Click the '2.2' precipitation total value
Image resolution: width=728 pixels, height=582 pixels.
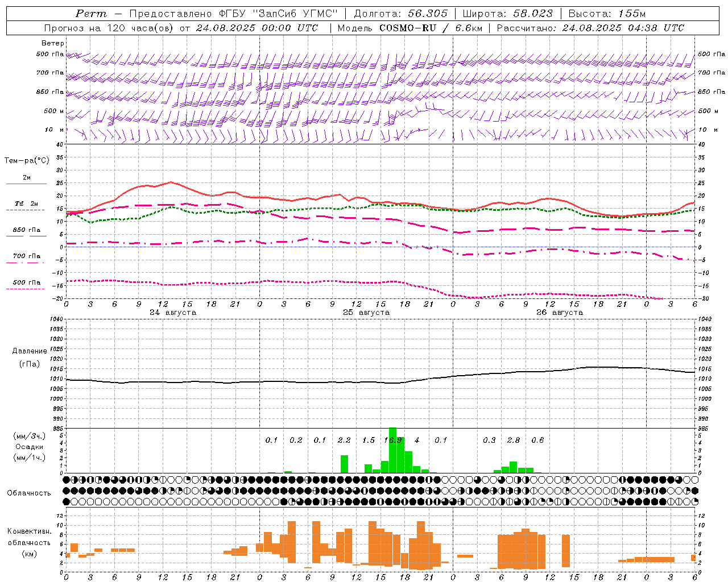344,440
